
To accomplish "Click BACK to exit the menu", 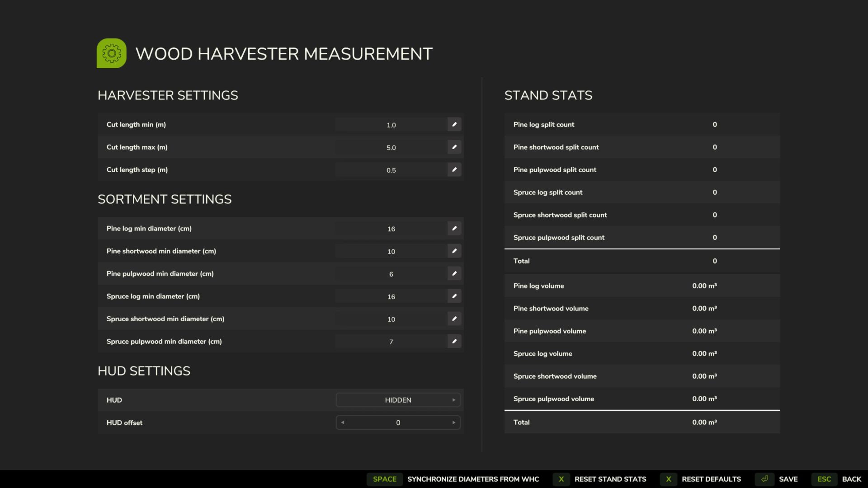I will click(x=852, y=479).
